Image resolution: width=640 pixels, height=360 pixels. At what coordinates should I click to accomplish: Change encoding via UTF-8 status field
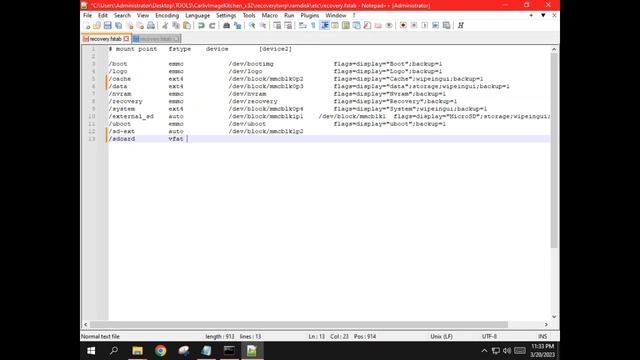(x=489, y=336)
